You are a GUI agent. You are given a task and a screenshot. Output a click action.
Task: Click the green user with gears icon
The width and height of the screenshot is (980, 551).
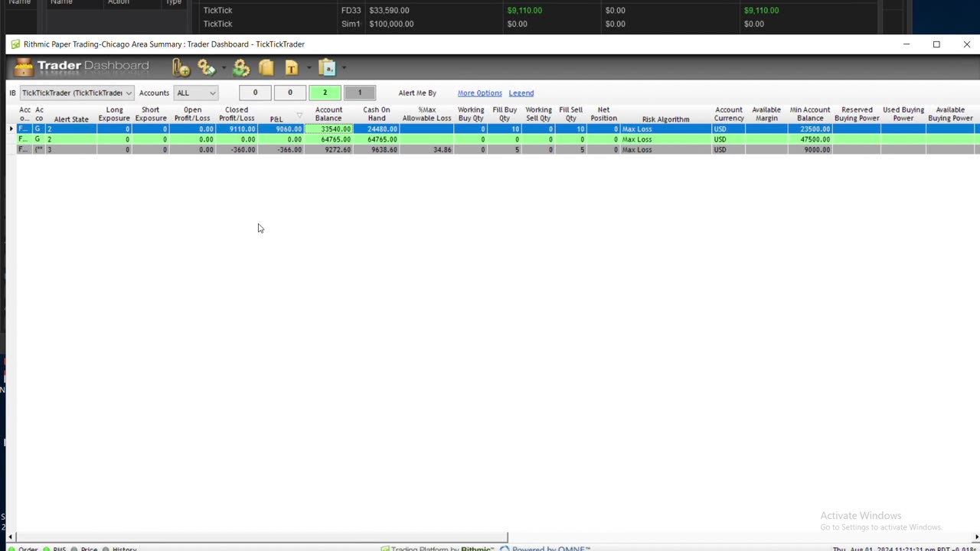241,68
